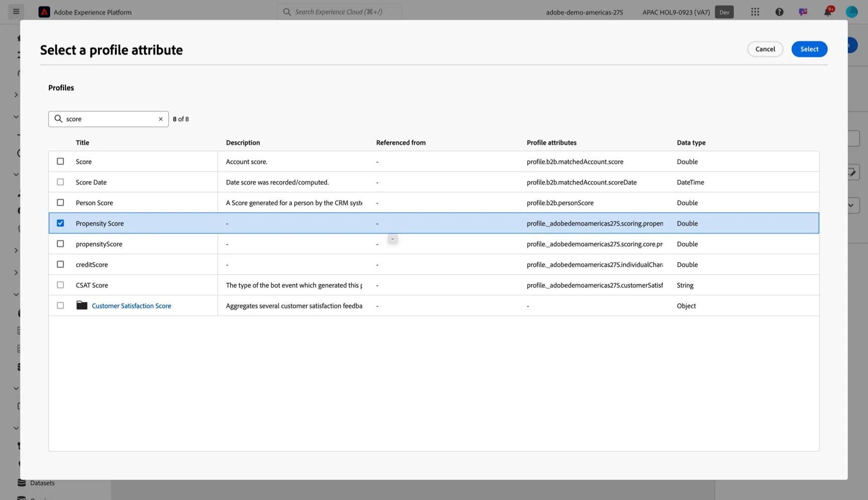Open the feedback chat icon
Image resolution: width=868 pixels, height=500 pixels.
coord(803,12)
